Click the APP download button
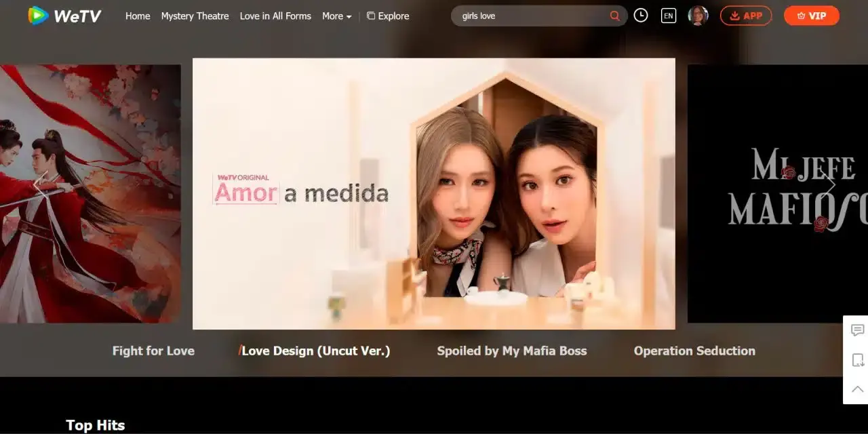This screenshot has width=868, height=434. pos(745,16)
